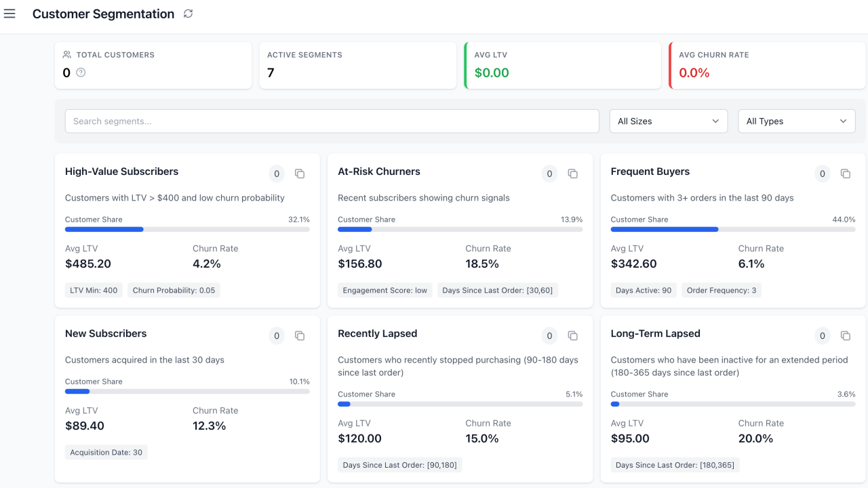Copy the High-Value Subscribers segment
868x488 pixels.
pyautogui.click(x=300, y=174)
